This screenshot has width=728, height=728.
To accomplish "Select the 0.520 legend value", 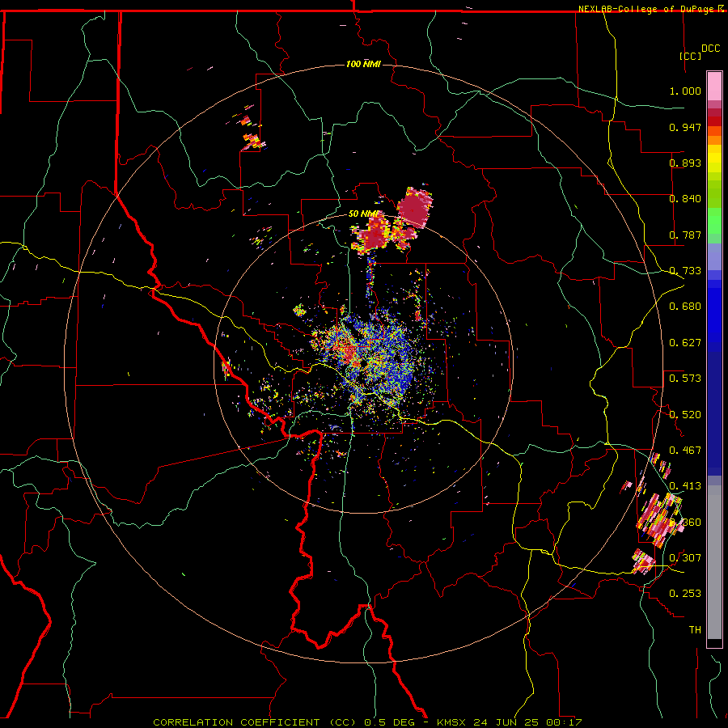I will click(x=685, y=415).
